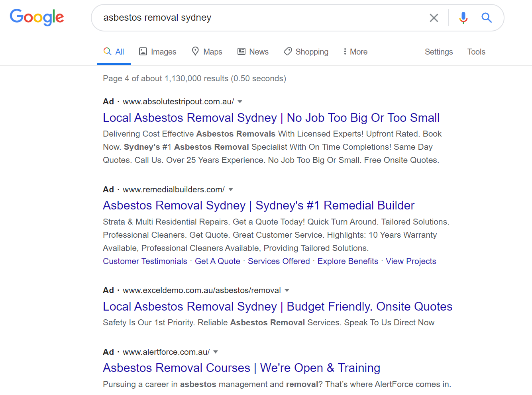Open Settings menu

(x=439, y=52)
